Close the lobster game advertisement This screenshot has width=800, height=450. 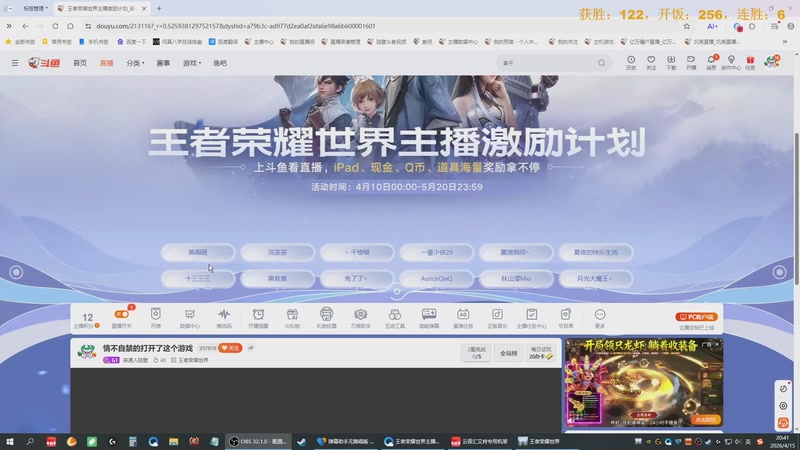[717, 344]
